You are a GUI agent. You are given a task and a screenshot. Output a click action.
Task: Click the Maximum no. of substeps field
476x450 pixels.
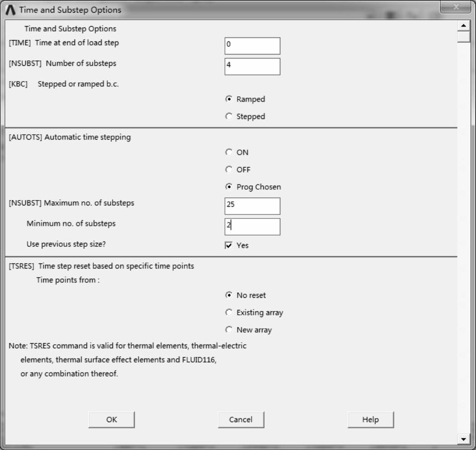click(x=252, y=206)
